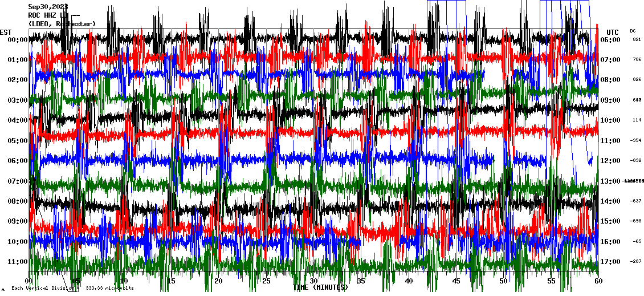Select the 09:00 EST row label
The height and width of the screenshot is (296, 644).
18,222
